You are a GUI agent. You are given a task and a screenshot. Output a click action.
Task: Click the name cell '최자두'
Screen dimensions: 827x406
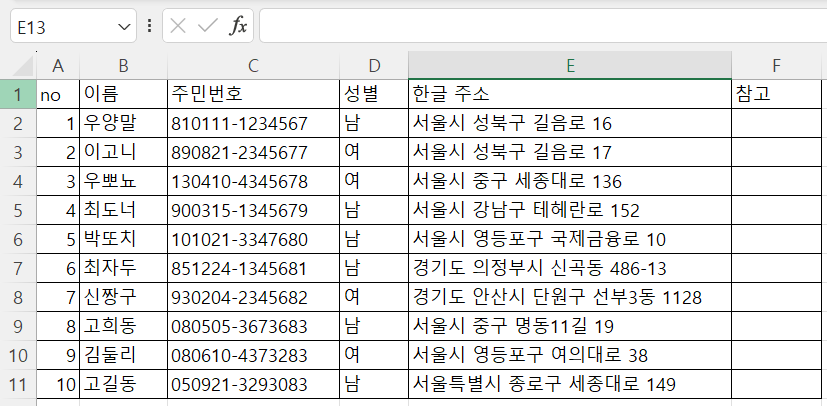tap(123, 268)
